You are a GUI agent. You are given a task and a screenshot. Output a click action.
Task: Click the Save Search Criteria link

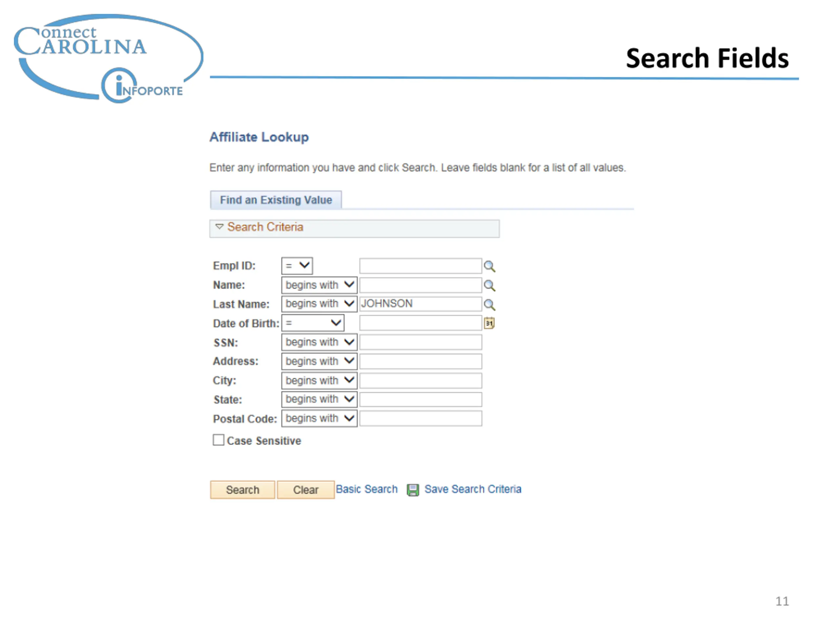(x=473, y=489)
